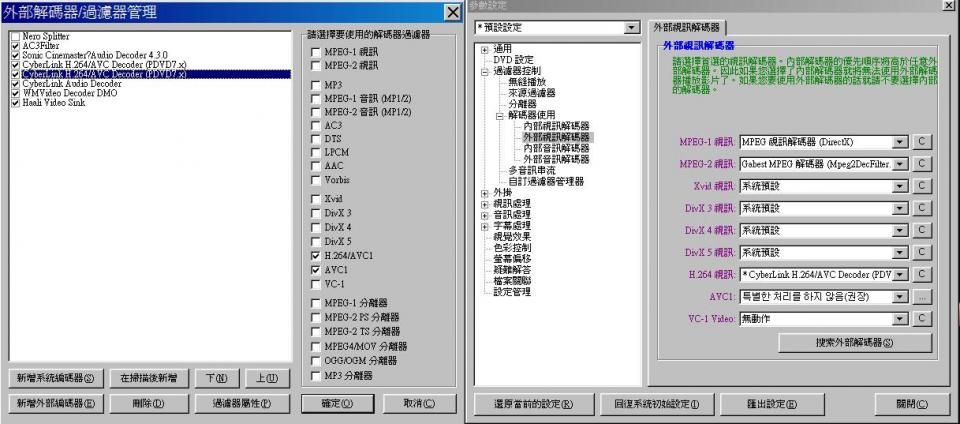
Task: Open 自訂過濾器管理器 in the tree
Action: pos(546,182)
